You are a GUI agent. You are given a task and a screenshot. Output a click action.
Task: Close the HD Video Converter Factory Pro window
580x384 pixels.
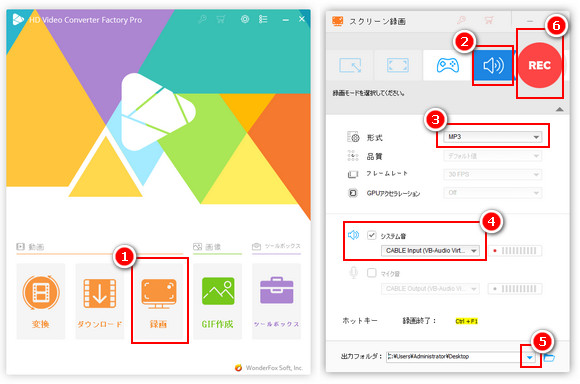click(x=302, y=19)
